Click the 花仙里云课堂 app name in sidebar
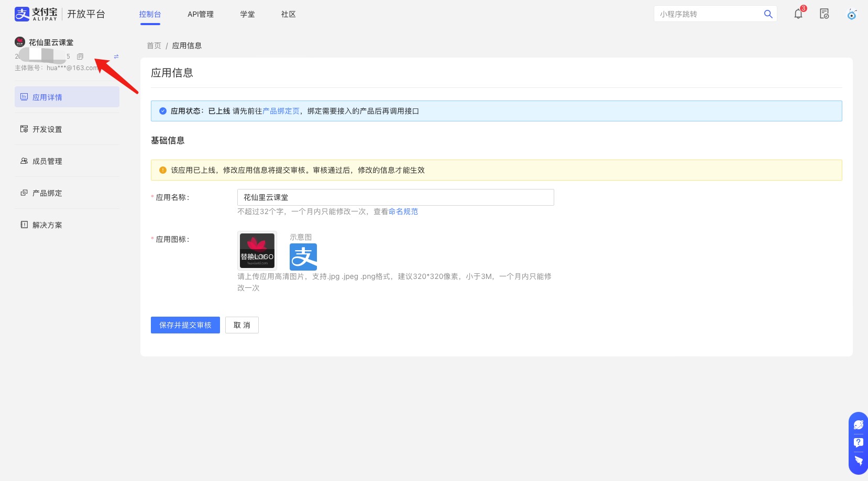868x481 pixels. point(51,42)
